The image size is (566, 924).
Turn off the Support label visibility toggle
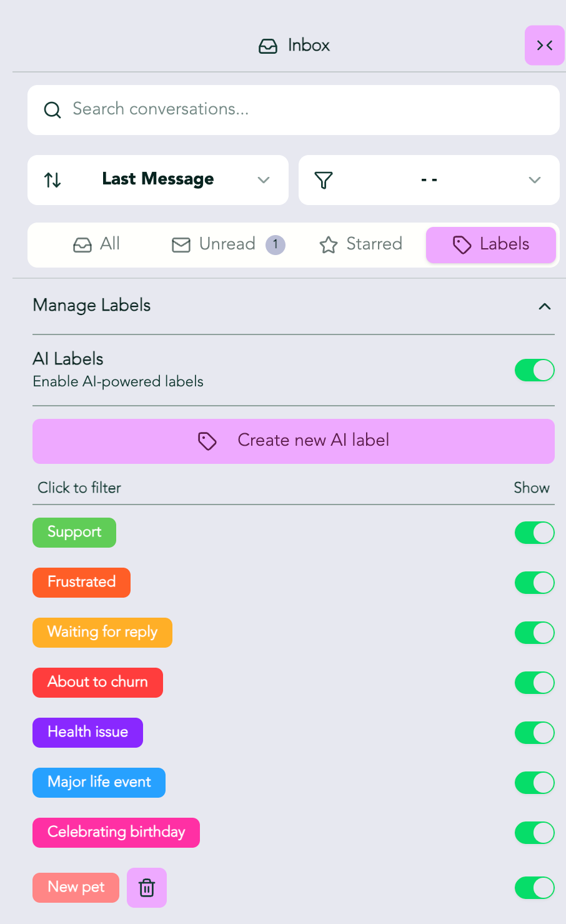(535, 533)
